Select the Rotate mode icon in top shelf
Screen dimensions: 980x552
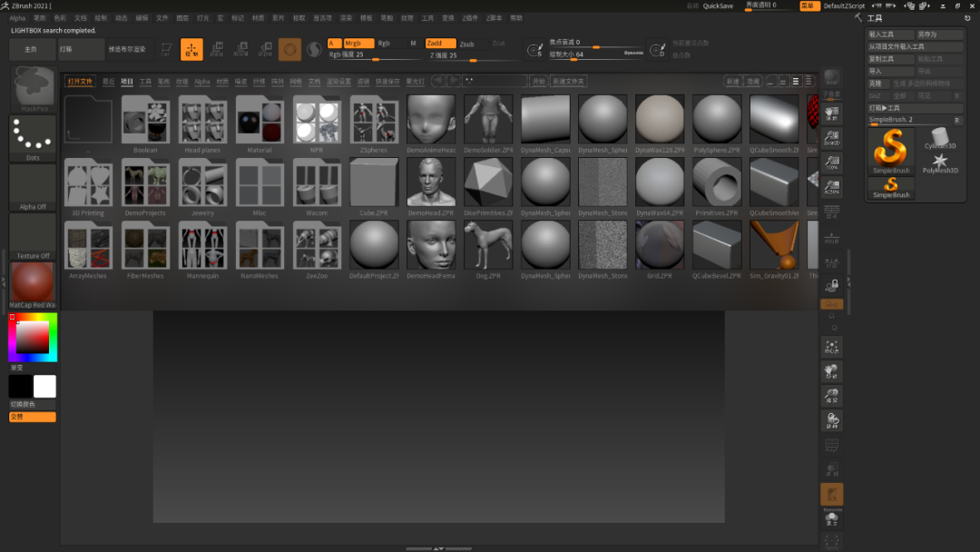pos(266,49)
